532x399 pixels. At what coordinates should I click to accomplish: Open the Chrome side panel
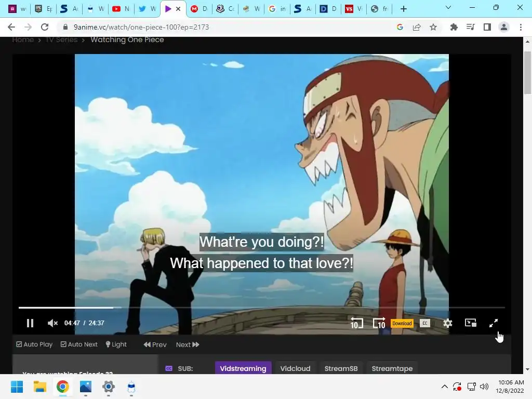click(x=487, y=27)
